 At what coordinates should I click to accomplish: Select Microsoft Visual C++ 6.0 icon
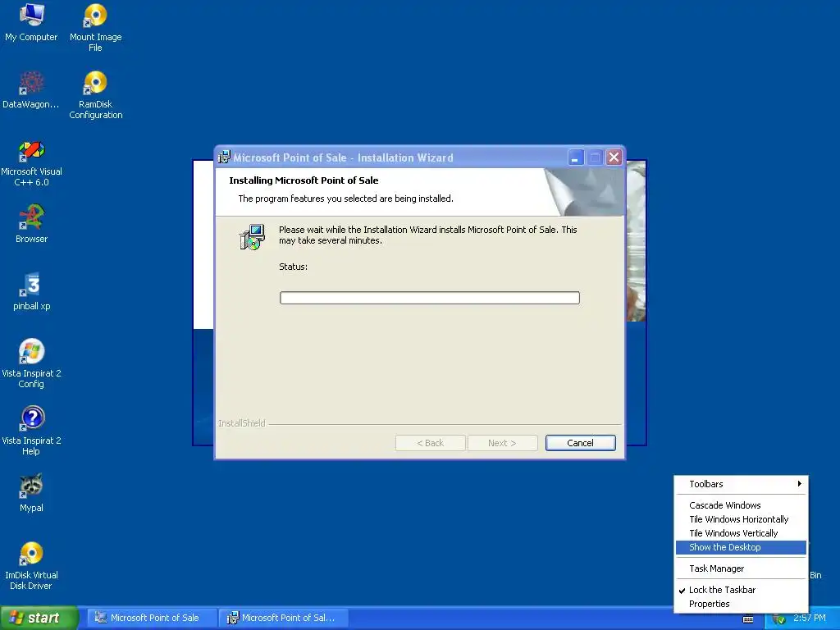(31, 163)
